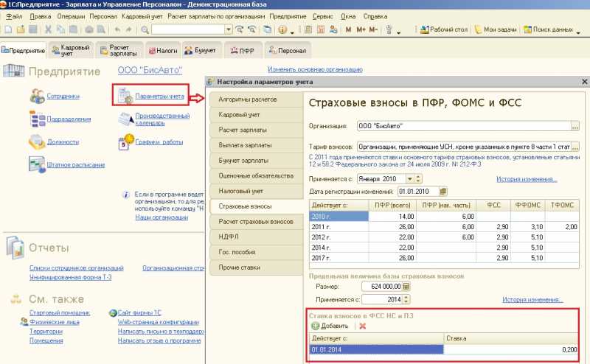Click the M memory toolbar button
590x364 pixels.
pyautogui.click(x=348, y=29)
